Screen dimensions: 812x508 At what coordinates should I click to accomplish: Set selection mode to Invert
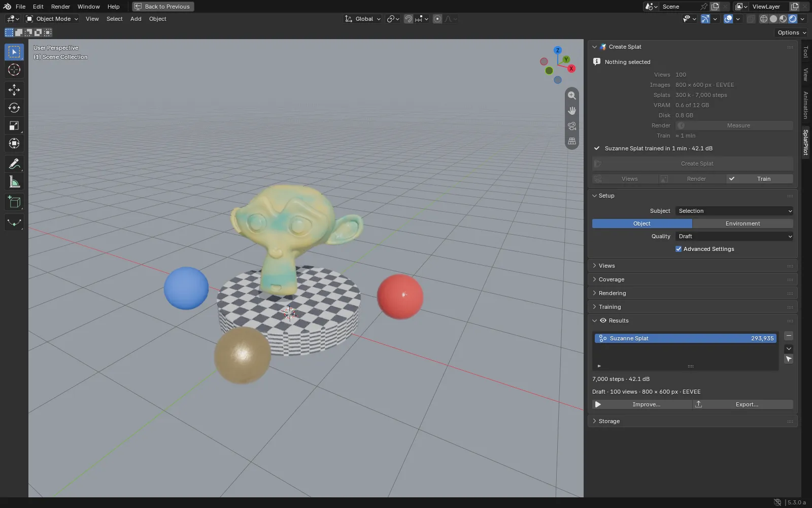(x=38, y=33)
